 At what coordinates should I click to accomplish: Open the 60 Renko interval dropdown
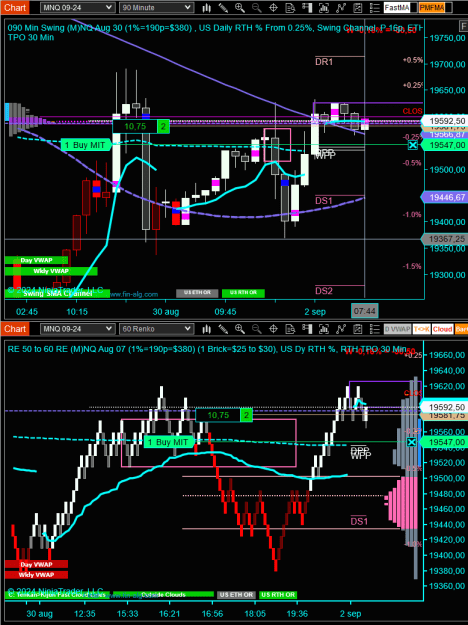click(156, 329)
